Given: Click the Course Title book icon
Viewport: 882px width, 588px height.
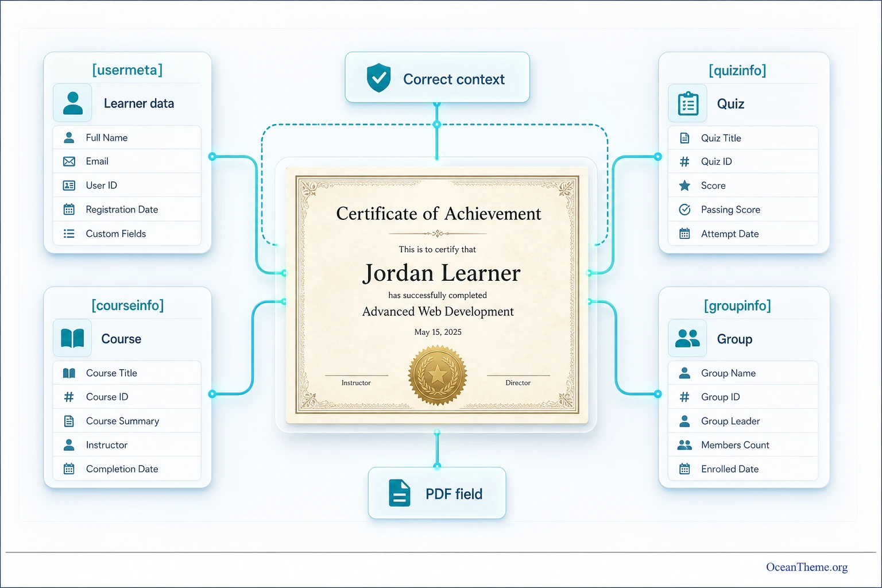Looking at the screenshot, I should coord(69,373).
